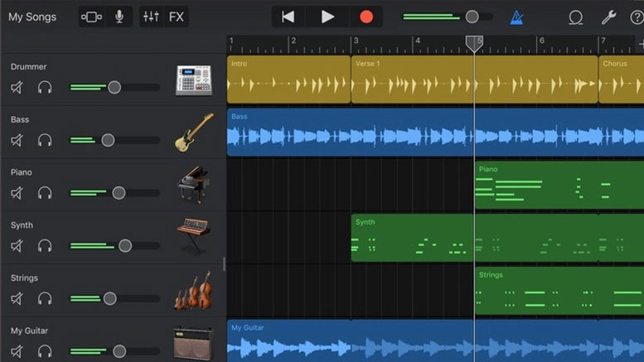Mute the Piano track
644x362 pixels.
click(17, 193)
